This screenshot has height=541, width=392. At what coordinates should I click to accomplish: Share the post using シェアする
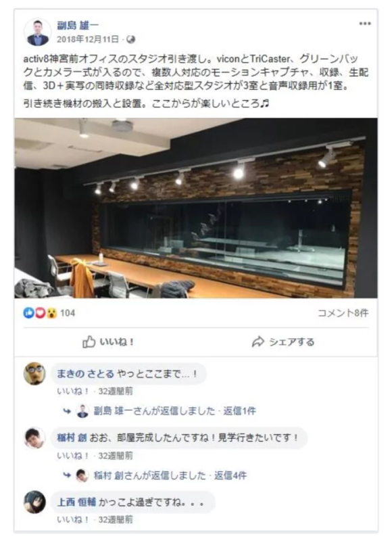coord(283,342)
